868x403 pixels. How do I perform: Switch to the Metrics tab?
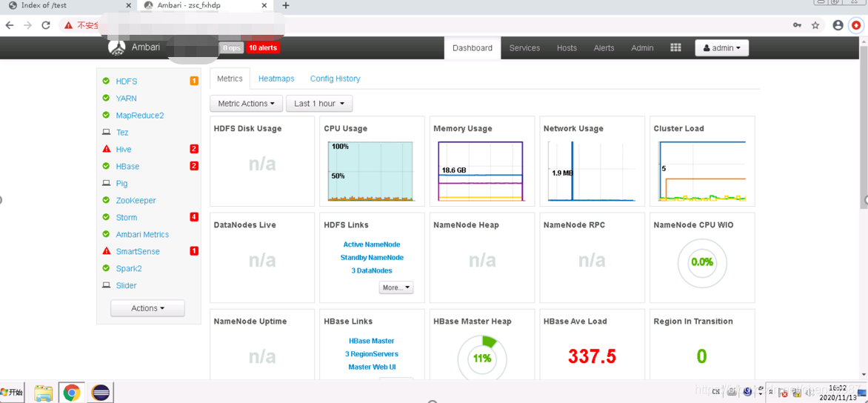(230, 79)
